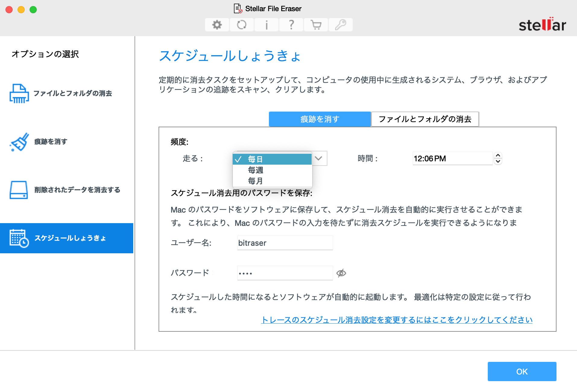Click the shredder icon for ファイルとフォルダの消去
This screenshot has height=392, width=577.
pos(19,93)
